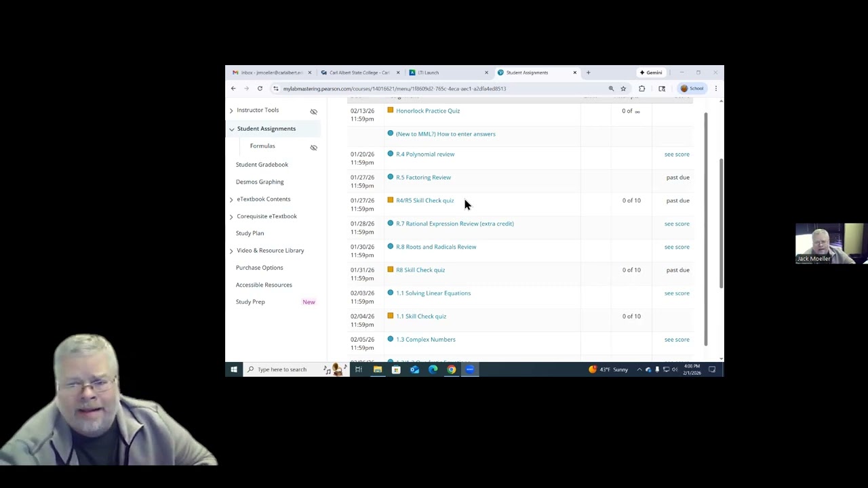Toggle visibility eye for Formulas
Viewport: 868px width, 488px height.
(x=313, y=147)
